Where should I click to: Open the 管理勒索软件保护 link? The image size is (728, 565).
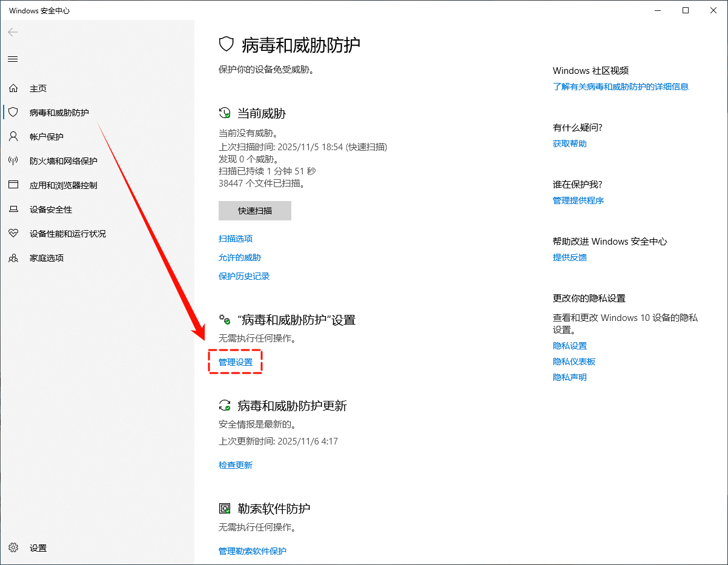coord(253,551)
